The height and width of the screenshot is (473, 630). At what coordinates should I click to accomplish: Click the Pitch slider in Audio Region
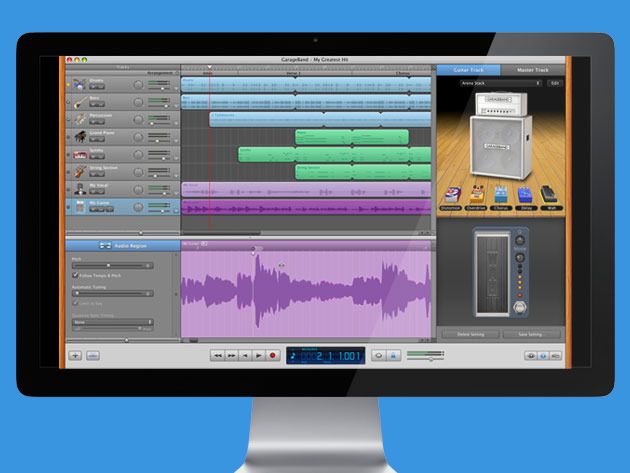(110, 266)
